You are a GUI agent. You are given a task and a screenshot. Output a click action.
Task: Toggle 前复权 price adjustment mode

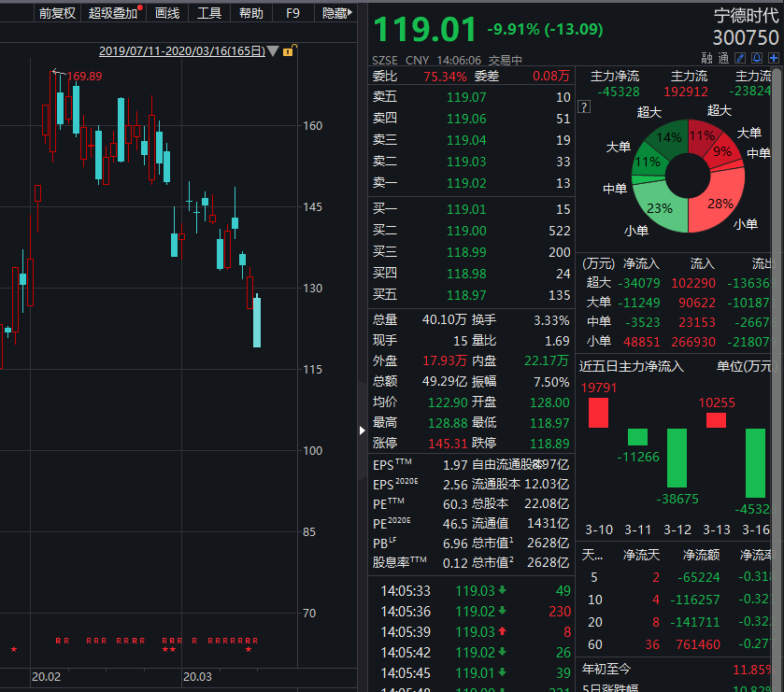[57, 13]
